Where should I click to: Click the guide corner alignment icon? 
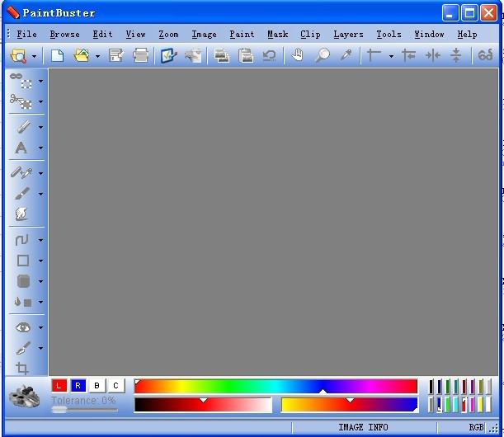(x=374, y=55)
